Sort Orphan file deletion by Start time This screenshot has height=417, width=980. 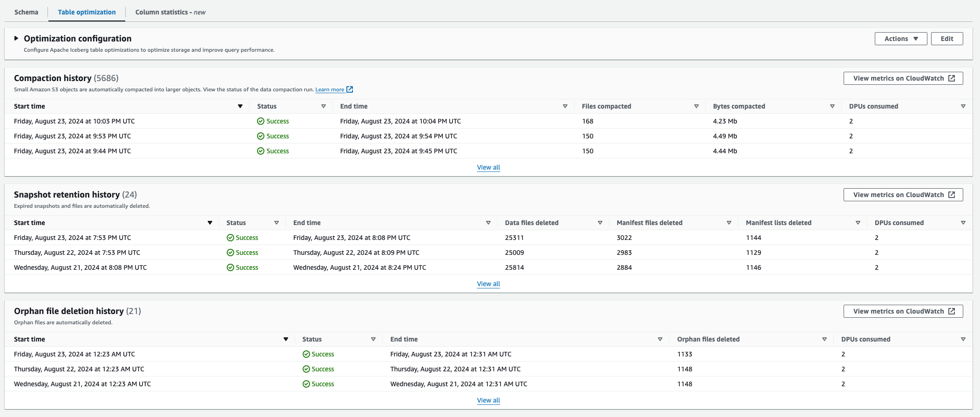286,339
